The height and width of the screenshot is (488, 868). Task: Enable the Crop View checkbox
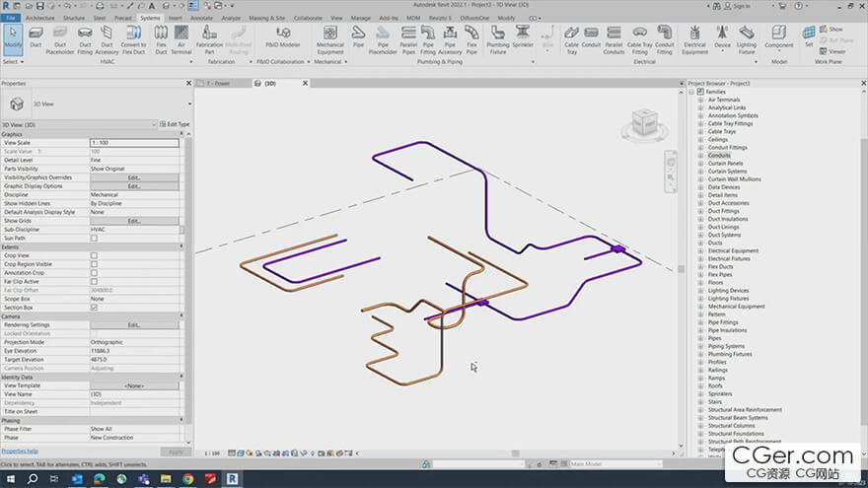coord(95,255)
